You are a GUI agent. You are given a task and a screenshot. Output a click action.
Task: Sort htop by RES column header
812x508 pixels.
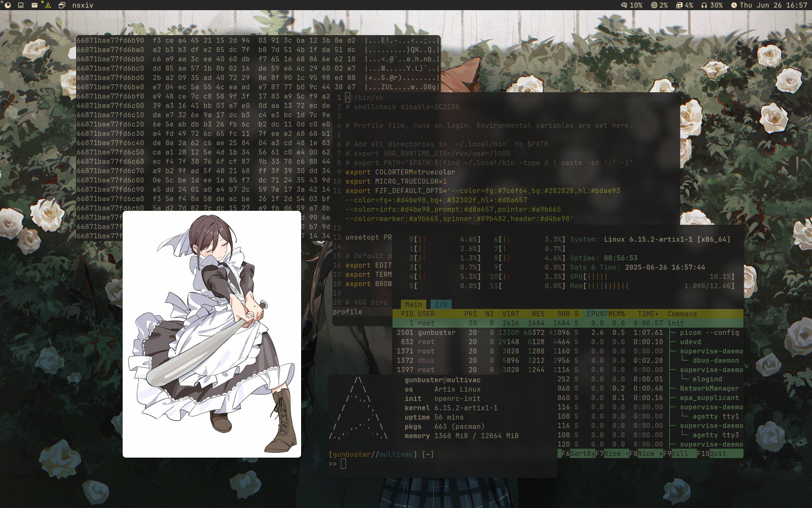[538, 314]
